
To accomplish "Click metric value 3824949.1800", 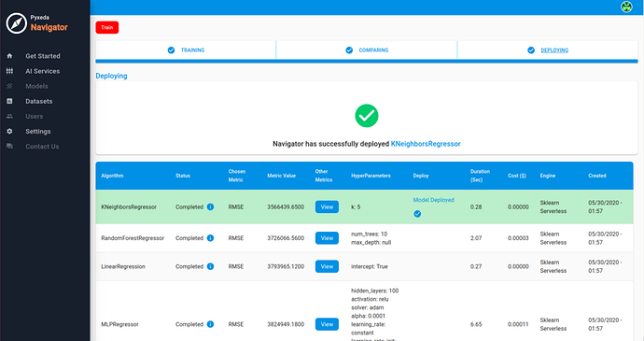I will click(x=286, y=324).
